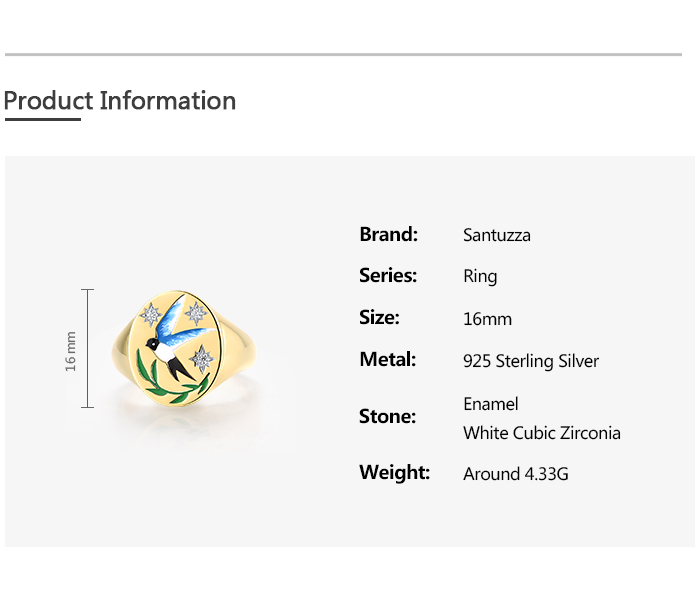Viewport: 700px width, 607px height.
Task: Click the Ring series value
Action: [480, 277]
